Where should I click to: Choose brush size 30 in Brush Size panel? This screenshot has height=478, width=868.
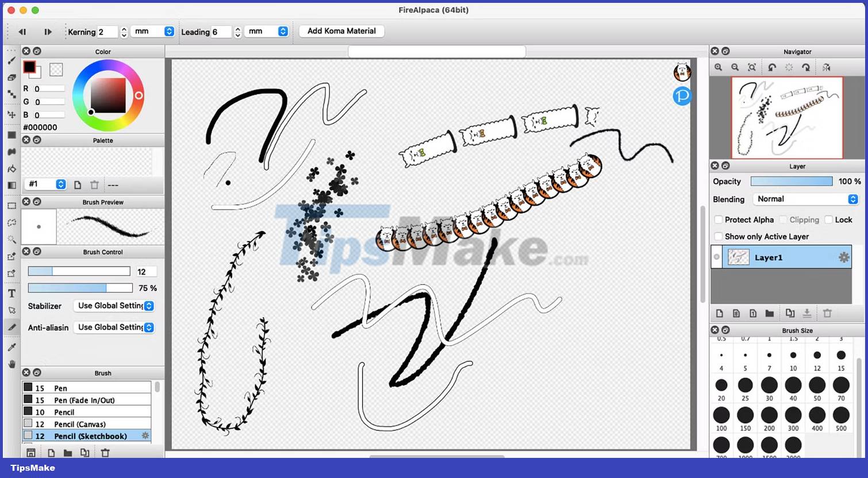click(769, 386)
